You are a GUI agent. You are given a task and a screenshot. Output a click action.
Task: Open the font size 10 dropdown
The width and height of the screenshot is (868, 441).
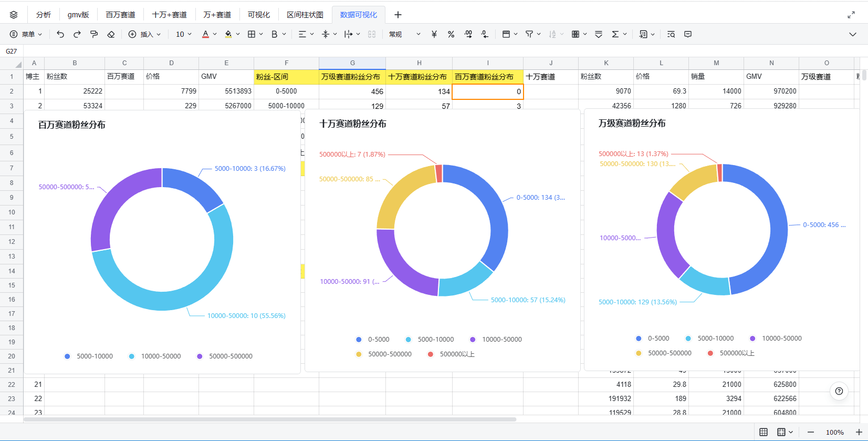184,34
